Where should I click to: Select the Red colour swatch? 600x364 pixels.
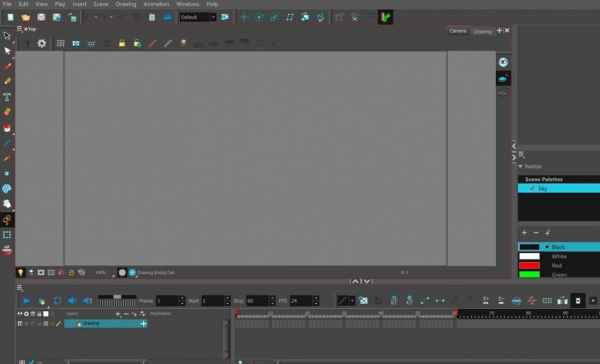tap(529, 266)
